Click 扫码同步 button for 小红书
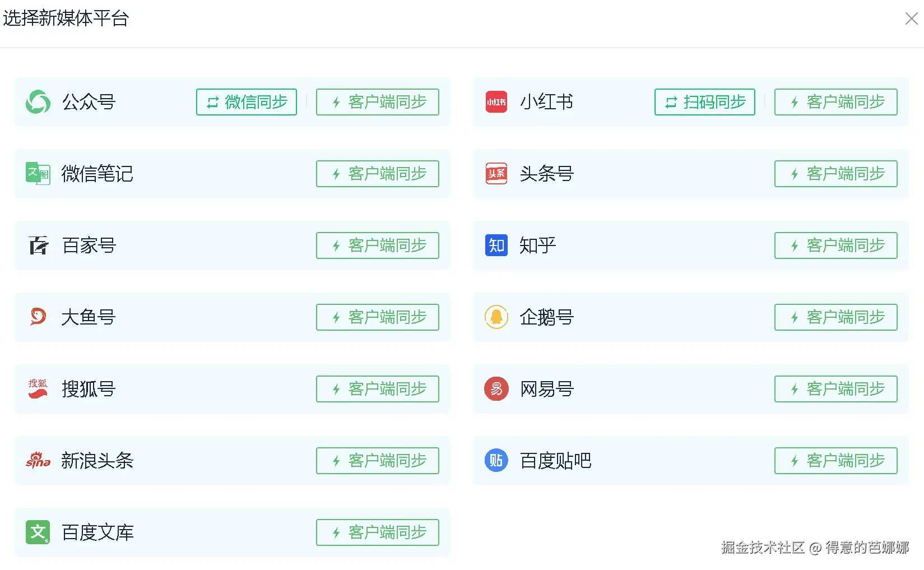 (705, 102)
